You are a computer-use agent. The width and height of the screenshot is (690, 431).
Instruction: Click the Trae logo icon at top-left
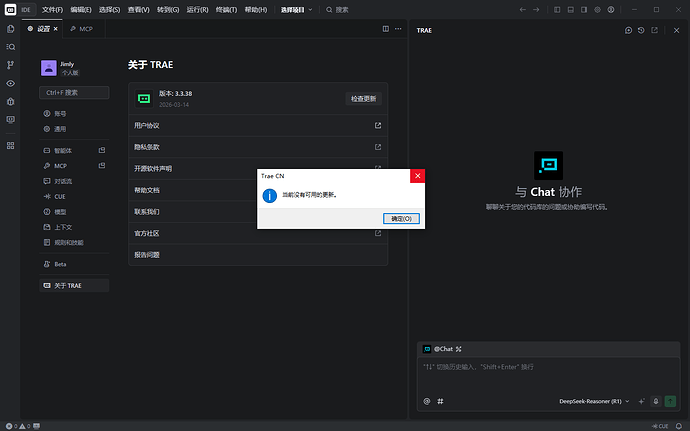coord(10,10)
